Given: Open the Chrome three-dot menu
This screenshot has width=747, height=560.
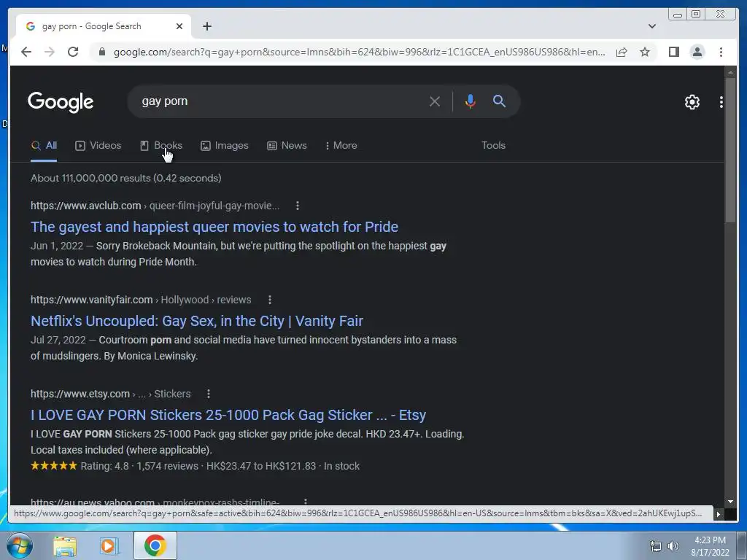Looking at the screenshot, I should (x=721, y=52).
